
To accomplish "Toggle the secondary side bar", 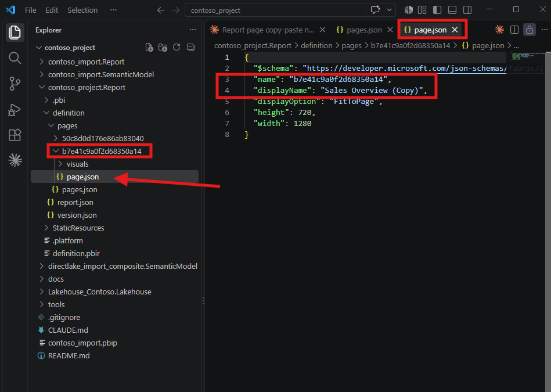I will [x=467, y=10].
